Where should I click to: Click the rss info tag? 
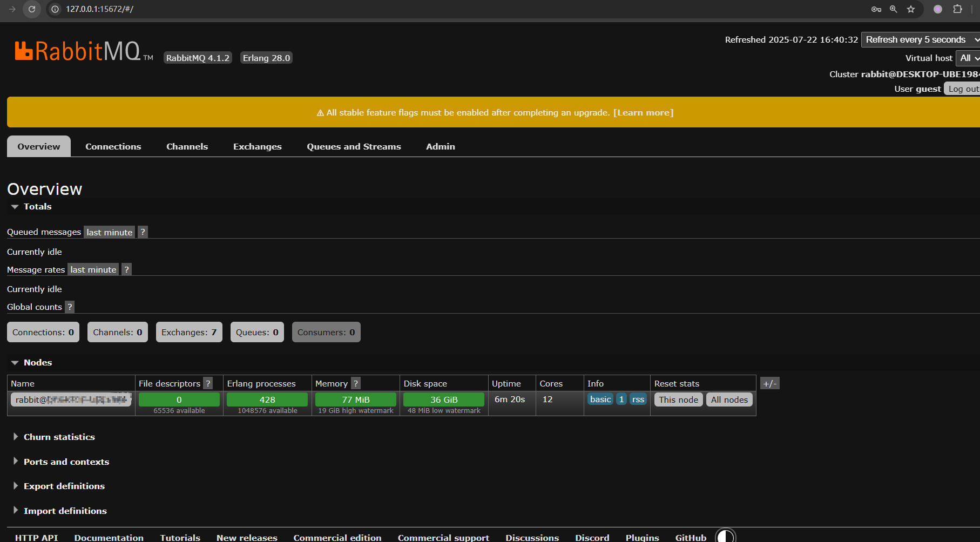[638, 399]
